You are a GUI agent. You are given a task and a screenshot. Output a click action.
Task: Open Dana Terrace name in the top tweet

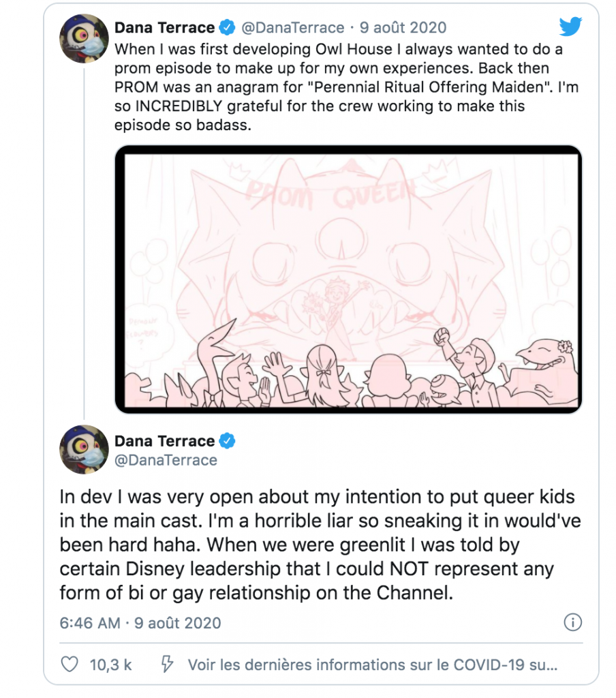(164, 28)
